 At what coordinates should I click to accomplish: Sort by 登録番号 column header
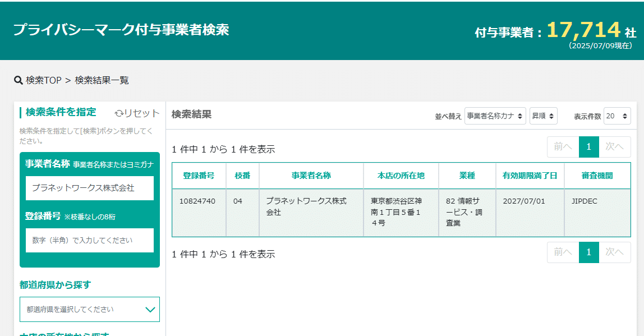[199, 176]
